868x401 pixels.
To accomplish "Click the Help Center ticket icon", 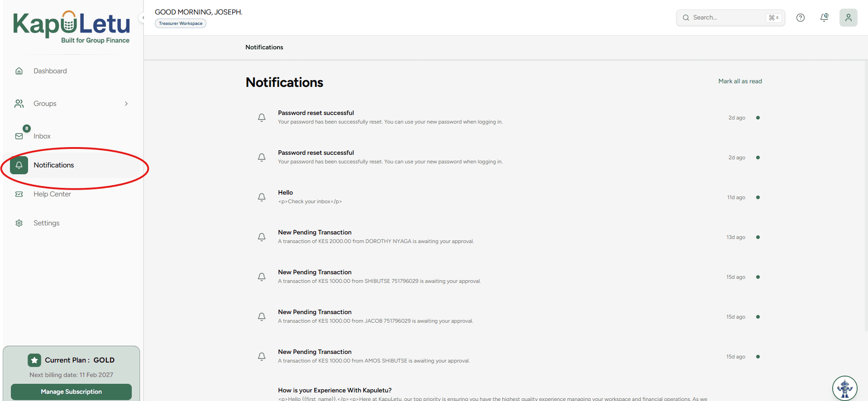I will 19,194.
